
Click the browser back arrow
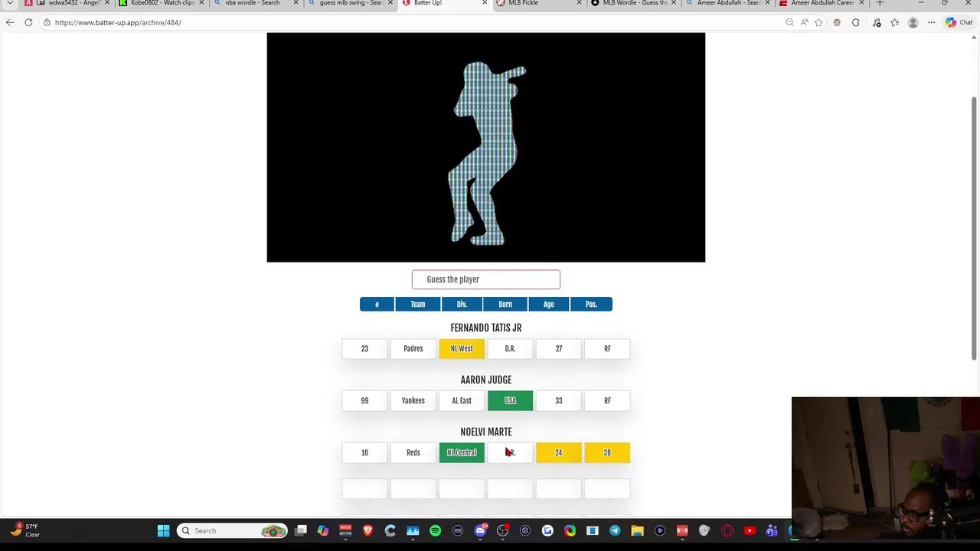point(10,22)
